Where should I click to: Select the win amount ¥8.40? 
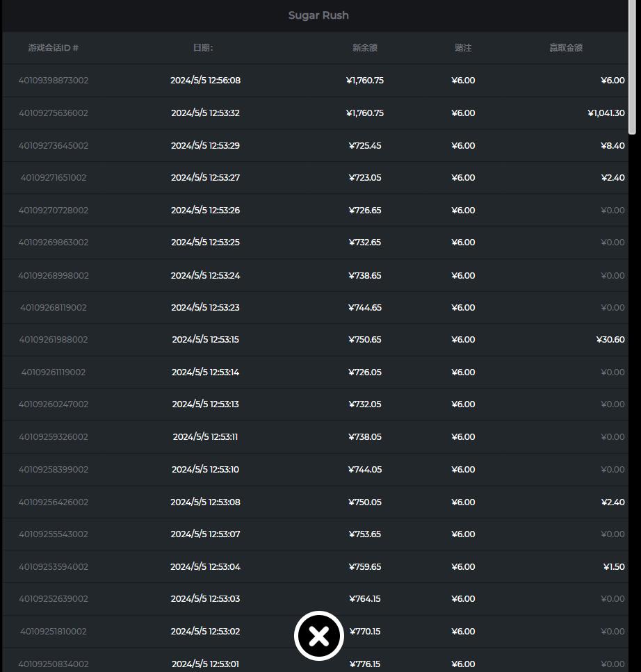612,145
